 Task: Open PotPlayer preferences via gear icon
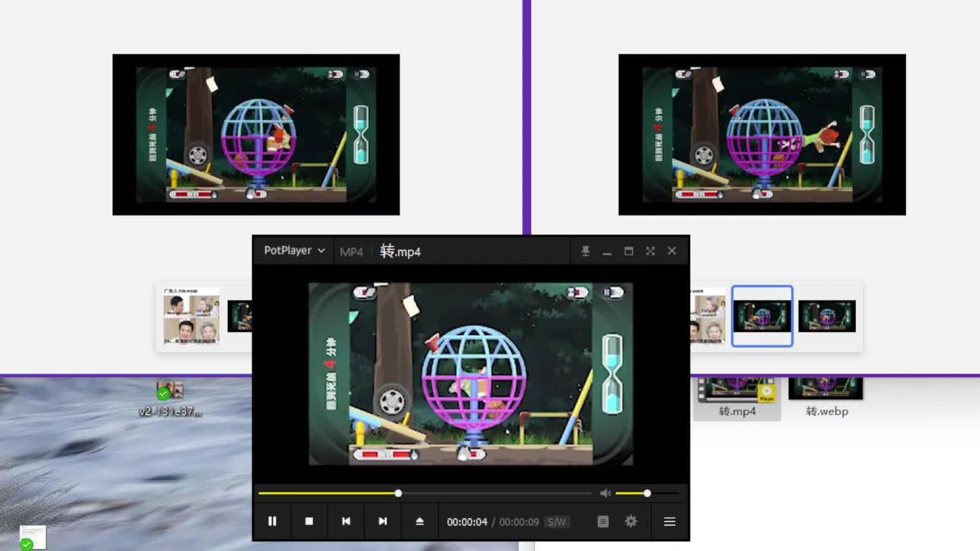pyautogui.click(x=631, y=521)
